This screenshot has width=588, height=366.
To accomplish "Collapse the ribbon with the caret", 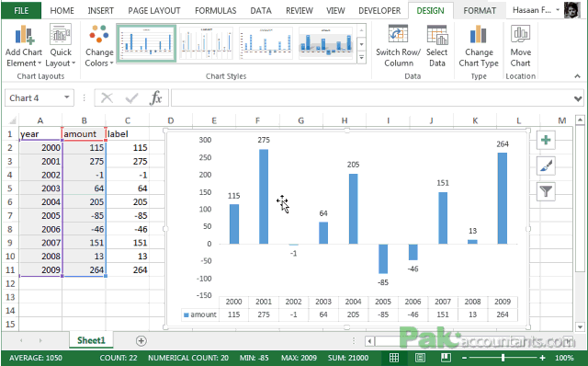I will tap(577, 76).
